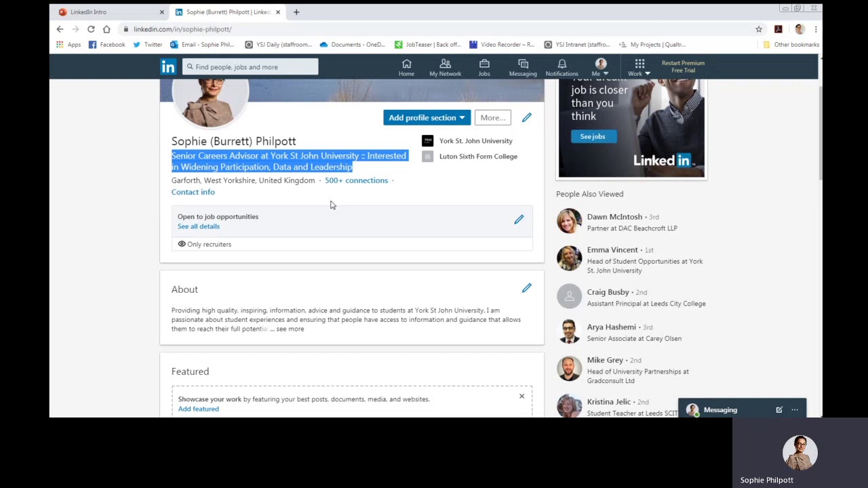Open Documents - OneDrive bookmark

(353, 45)
